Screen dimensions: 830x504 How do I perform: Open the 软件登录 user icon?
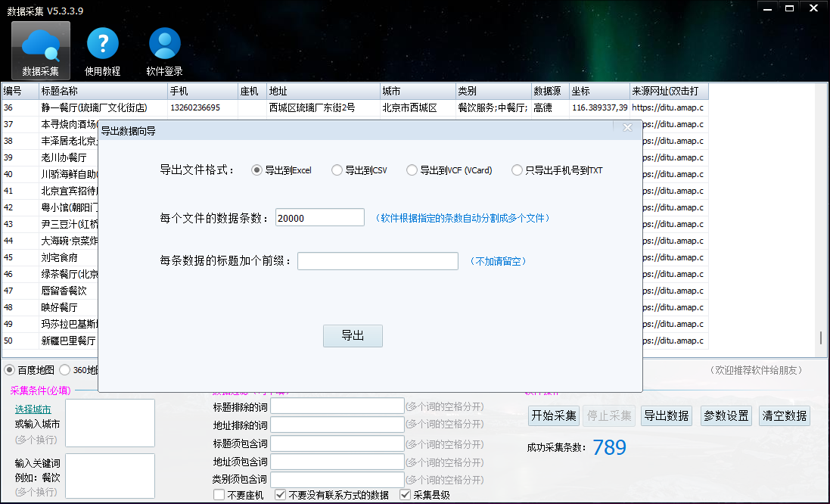coord(165,50)
